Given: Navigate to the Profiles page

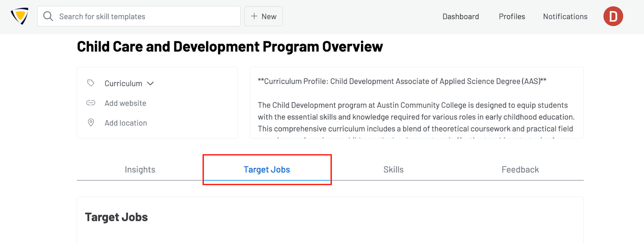Looking at the screenshot, I should 512,17.
